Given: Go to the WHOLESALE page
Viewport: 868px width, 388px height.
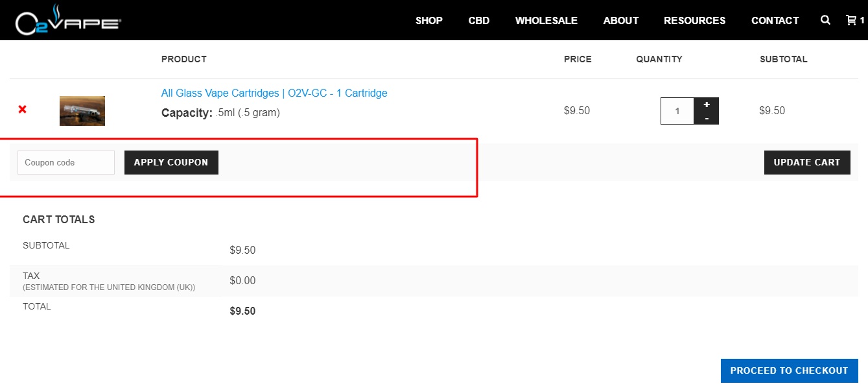Looking at the screenshot, I should (x=546, y=20).
